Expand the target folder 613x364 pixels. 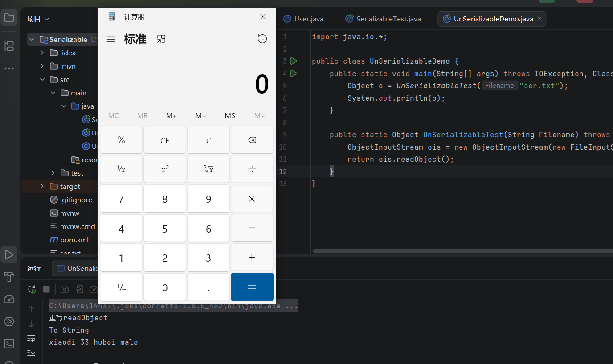[42, 186]
